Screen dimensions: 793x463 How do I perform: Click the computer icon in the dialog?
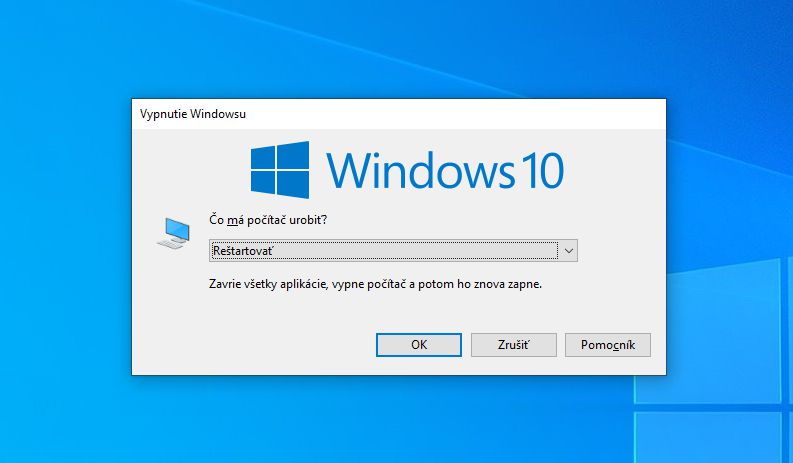174,233
